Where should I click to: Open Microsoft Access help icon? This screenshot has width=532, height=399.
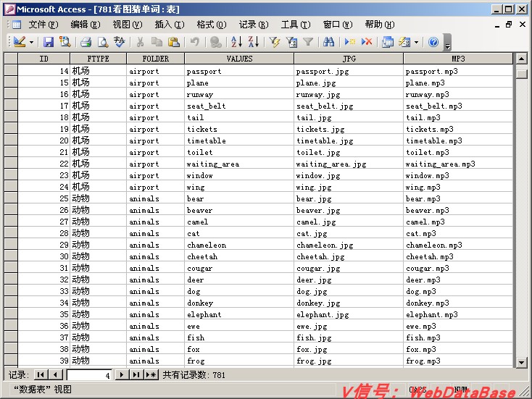pyautogui.click(x=433, y=42)
